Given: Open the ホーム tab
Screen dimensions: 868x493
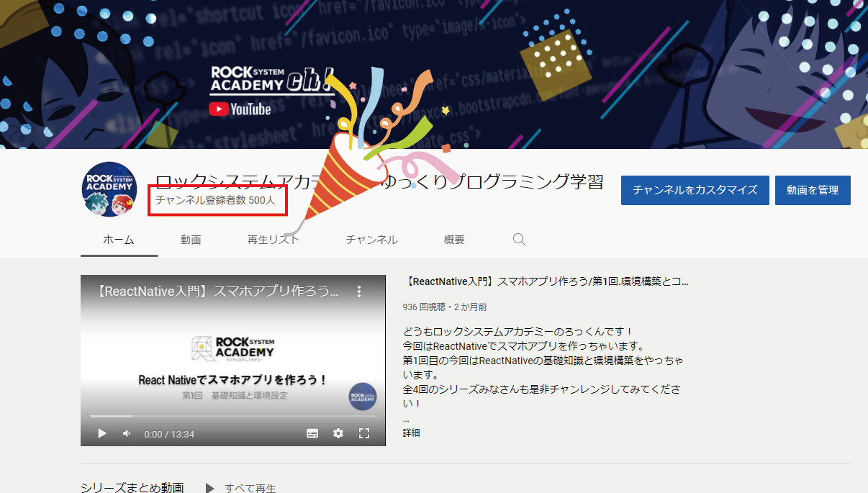Looking at the screenshot, I should [119, 240].
